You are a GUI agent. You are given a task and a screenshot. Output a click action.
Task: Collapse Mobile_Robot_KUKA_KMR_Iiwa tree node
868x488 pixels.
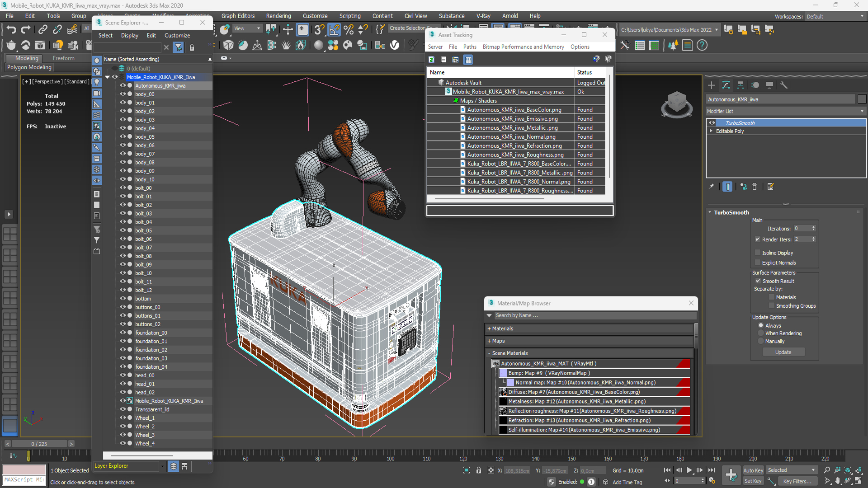click(108, 77)
